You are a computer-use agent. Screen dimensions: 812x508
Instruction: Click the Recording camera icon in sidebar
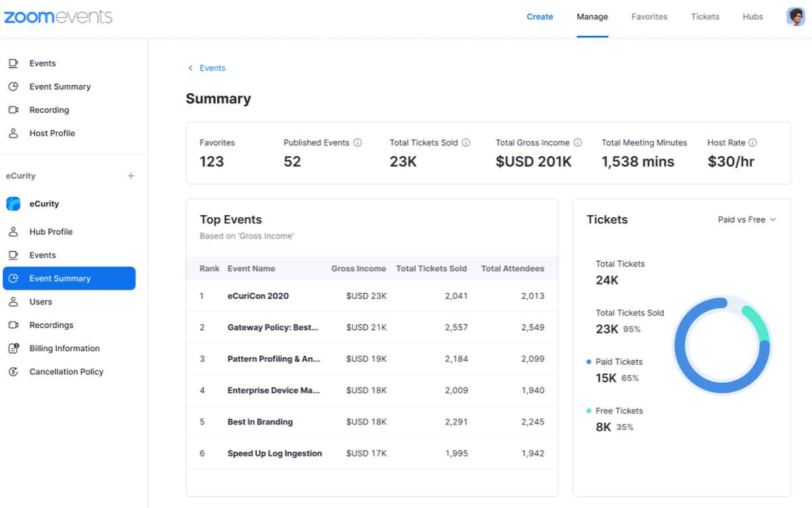[13, 110]
